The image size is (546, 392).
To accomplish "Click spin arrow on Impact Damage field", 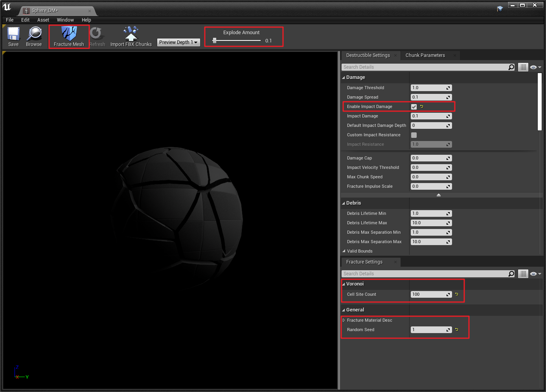I will coord(448,116).
